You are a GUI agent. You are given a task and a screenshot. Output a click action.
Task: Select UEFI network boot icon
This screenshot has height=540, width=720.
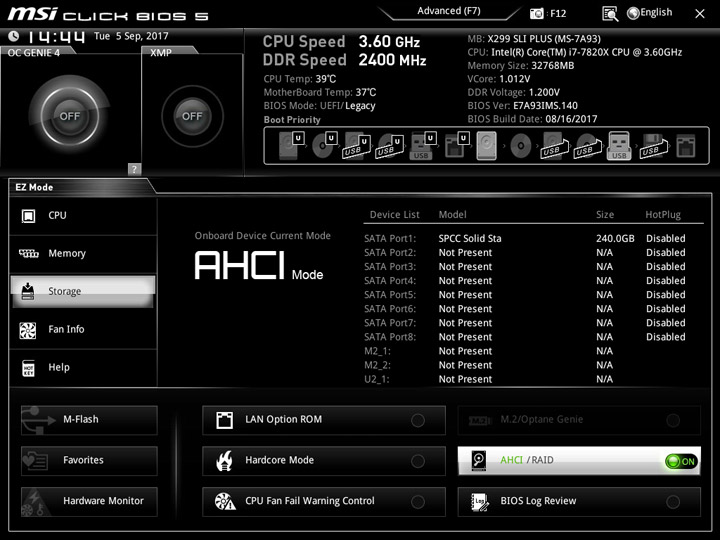[x=456, y=146]
